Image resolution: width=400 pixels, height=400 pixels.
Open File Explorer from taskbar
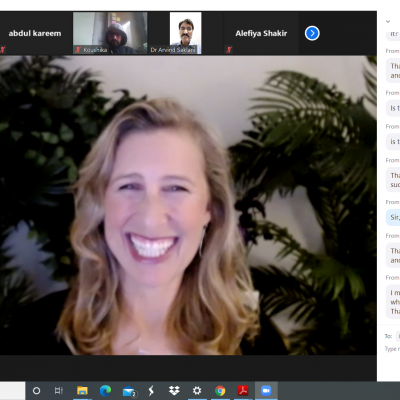pyautogui.click(x=82, y=390)
